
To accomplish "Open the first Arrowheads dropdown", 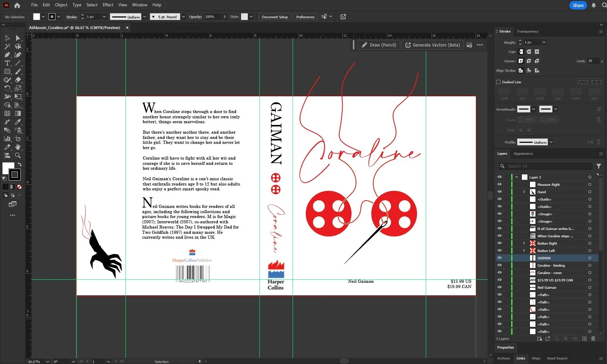I will pyautogui.click(x=533, y=109).
